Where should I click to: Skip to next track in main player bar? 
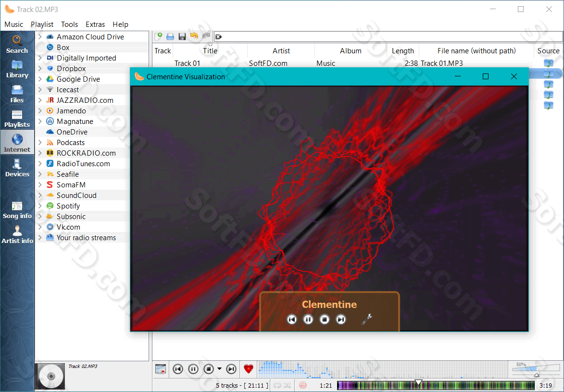point(231,369)
